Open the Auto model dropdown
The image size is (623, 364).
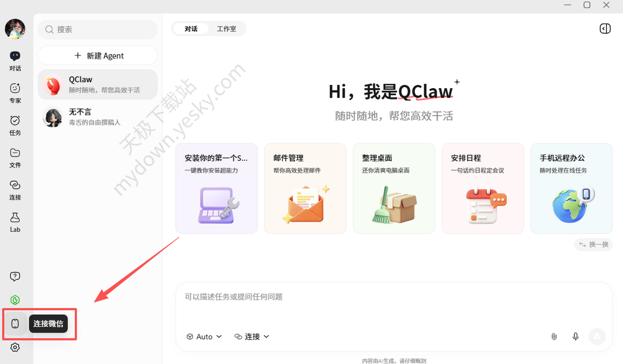pyautogui.click(x=204, y=337)
